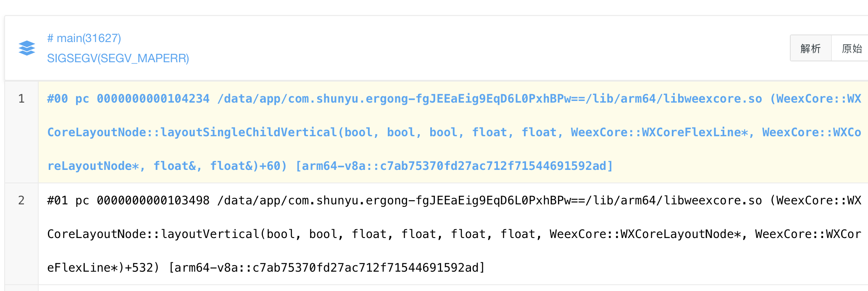This screenshot has height=291, width=868.
Task: Click the arm64-v8a build ID in frame #01
Action: [327, 268]
